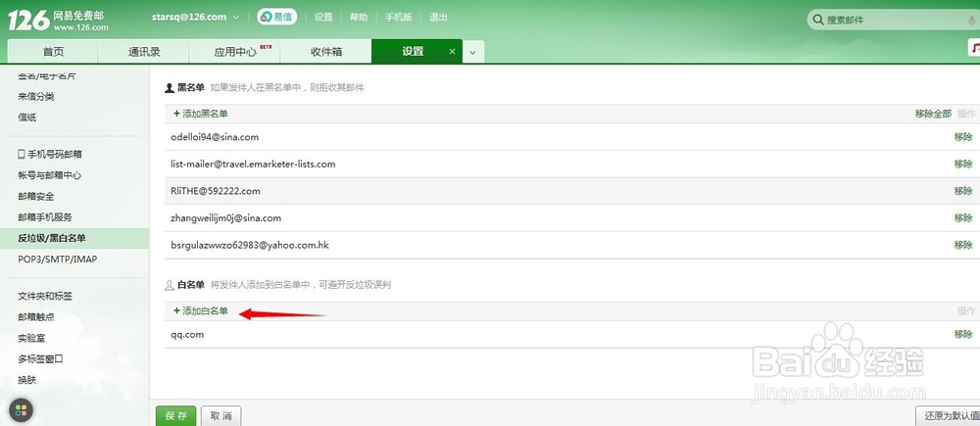Open 文件夹和标签 in sidebar
Screen dimensions: 980x426
click(x=45, y=296)
